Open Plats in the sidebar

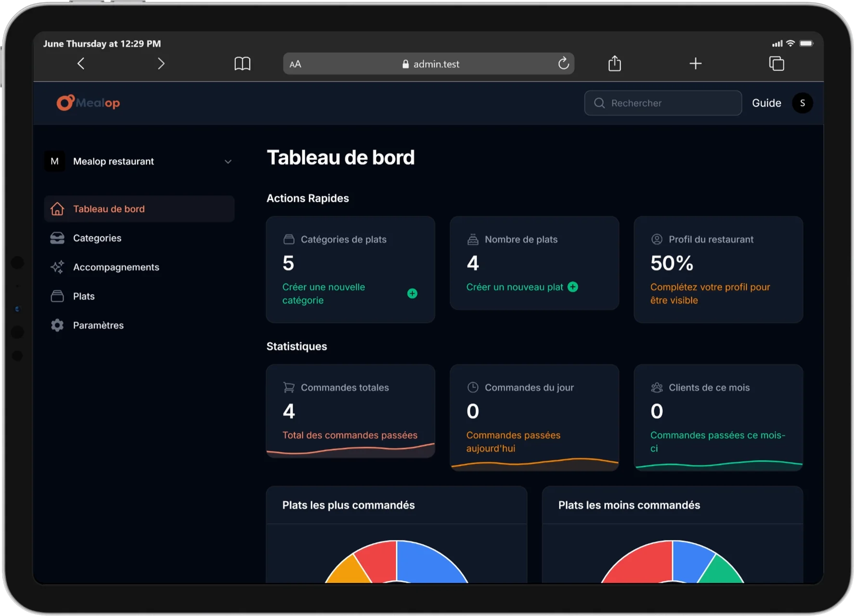tap(139, 296)
